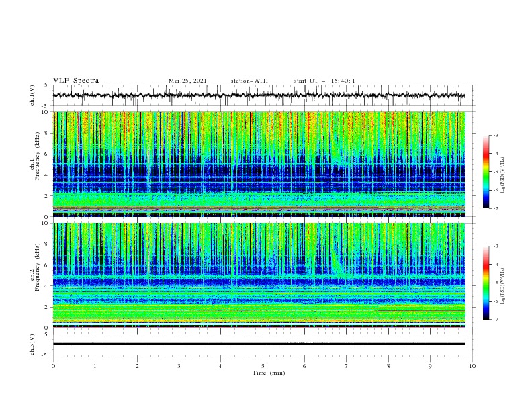Click the 'station=ATH' label
Screen dimensions: 532x411
(249, 81)
